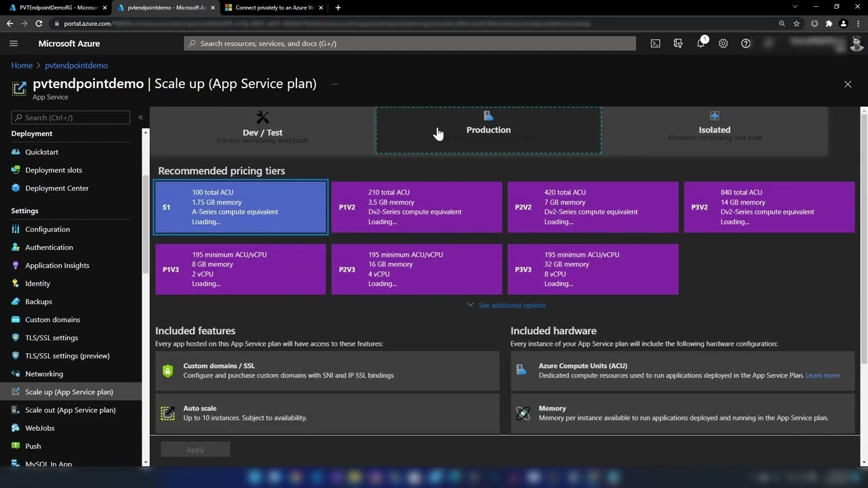
Task: Open the browser extensions puzzle icon
Action: tap(829, 23)
